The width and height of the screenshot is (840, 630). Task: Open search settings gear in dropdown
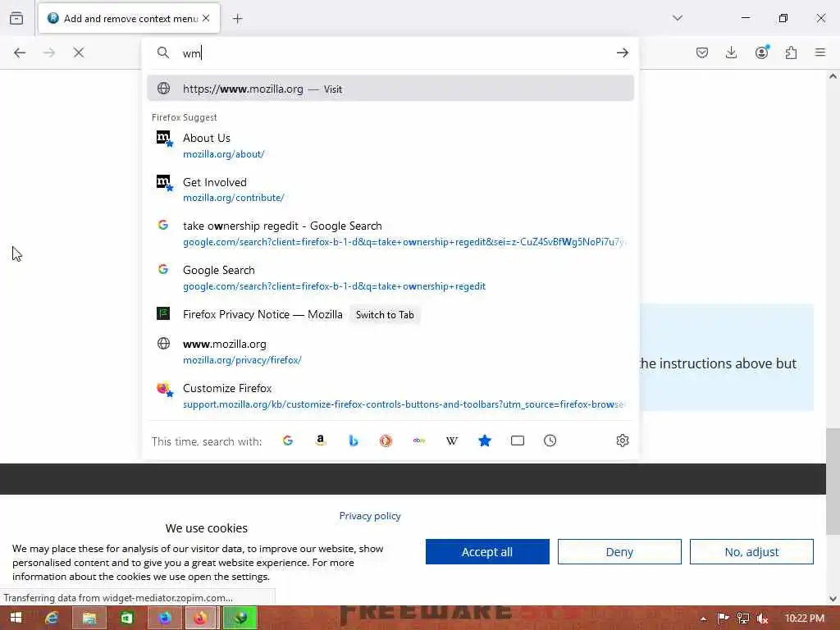pos(622,441)
